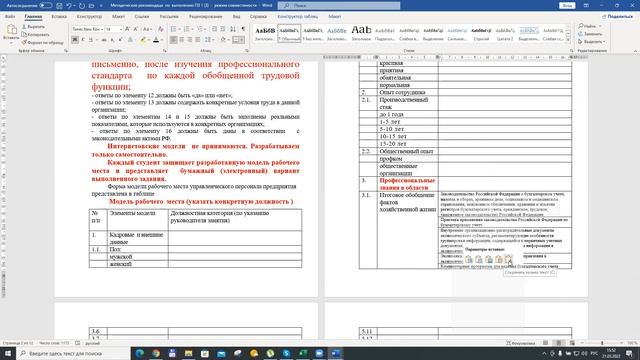Open the Вид ribbon tab
Viewport: 640px width, 360px height.
(236, 16)
